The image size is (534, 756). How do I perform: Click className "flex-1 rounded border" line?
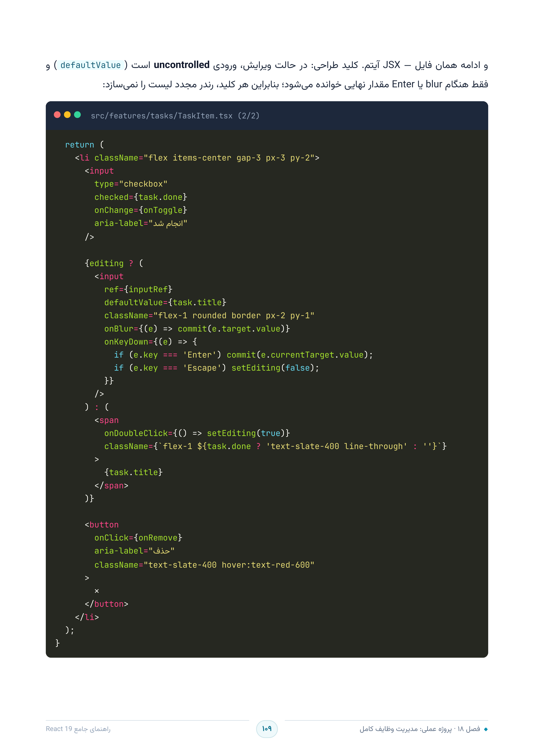pyautogui.click(x=209, y=315)
